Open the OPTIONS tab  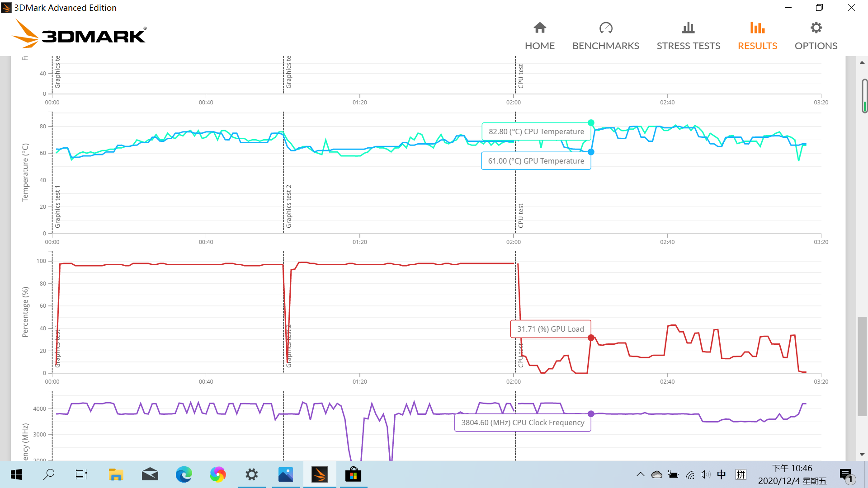[x=816, y=36]
